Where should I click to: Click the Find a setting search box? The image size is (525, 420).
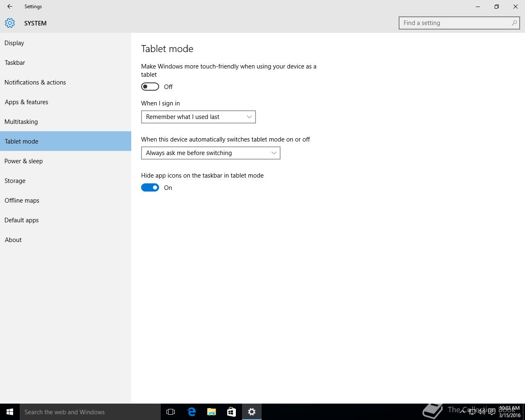click(x=459, y=23)
